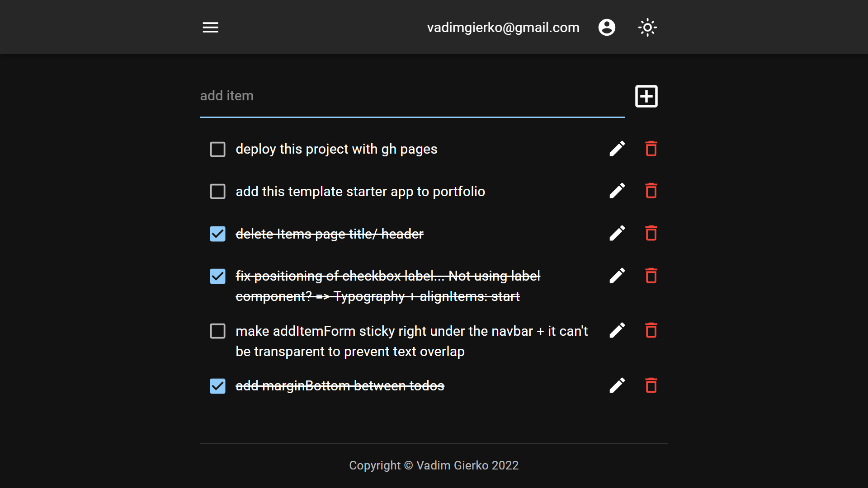The height and width of the screenshot is (488, 868).
Task: Edit the 'fix positioning of checkbox label' todo
Action: tap(617, 276)
